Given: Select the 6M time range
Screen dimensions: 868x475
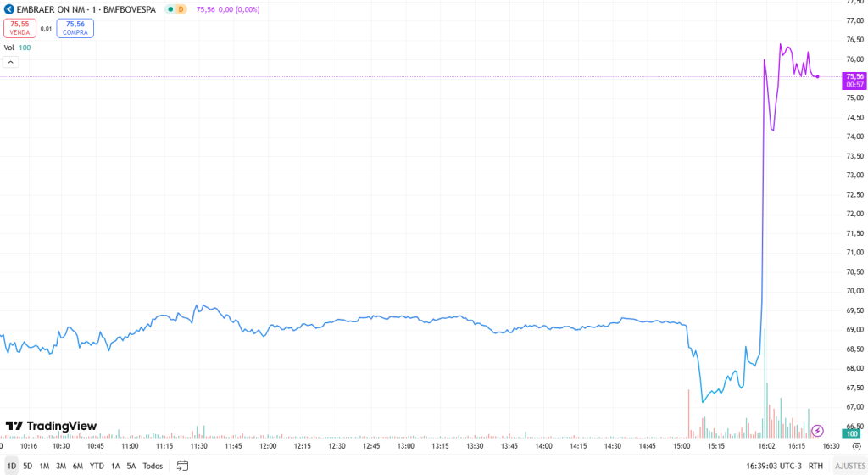Looking at the screenshot, I should [x=78, y=467].
